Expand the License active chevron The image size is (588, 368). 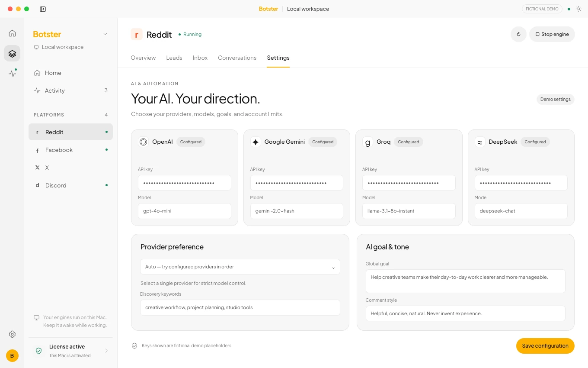(106, 351)
